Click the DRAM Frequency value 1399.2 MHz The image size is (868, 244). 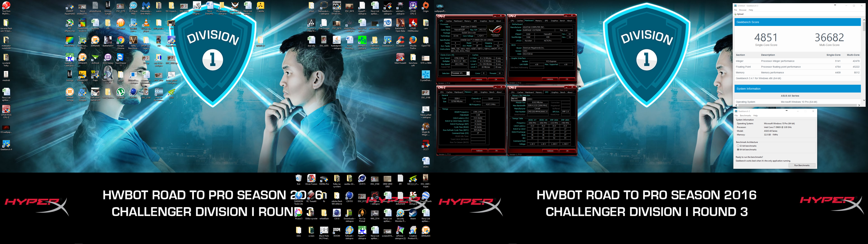(478, 112)
